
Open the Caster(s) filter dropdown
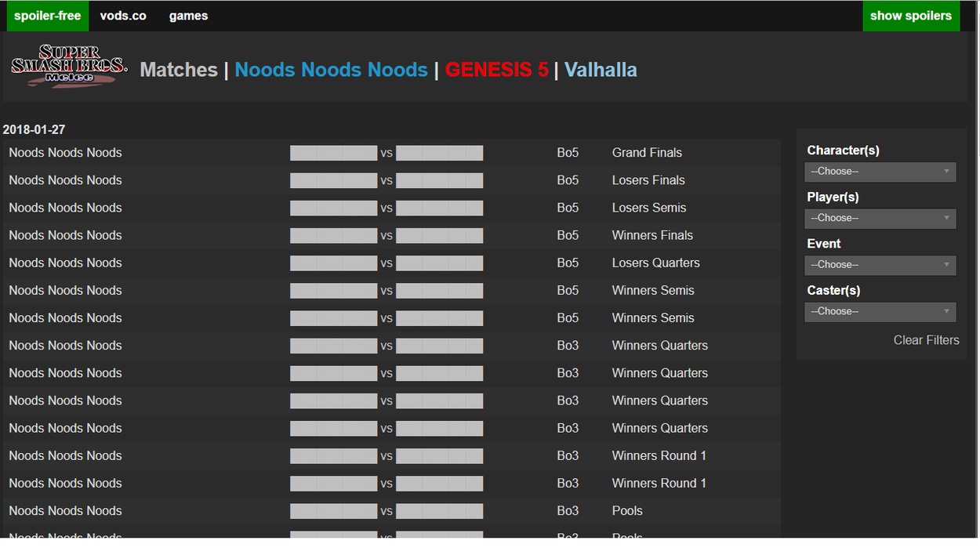pyautogui.click(x=880, y=311)
